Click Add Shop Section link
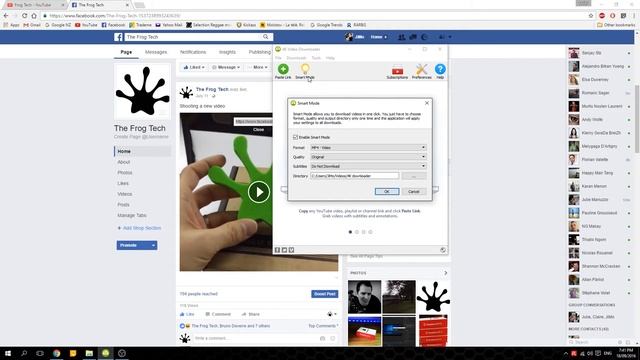The height and width of the screenshot is (360, 640). [x=139, y=228]
